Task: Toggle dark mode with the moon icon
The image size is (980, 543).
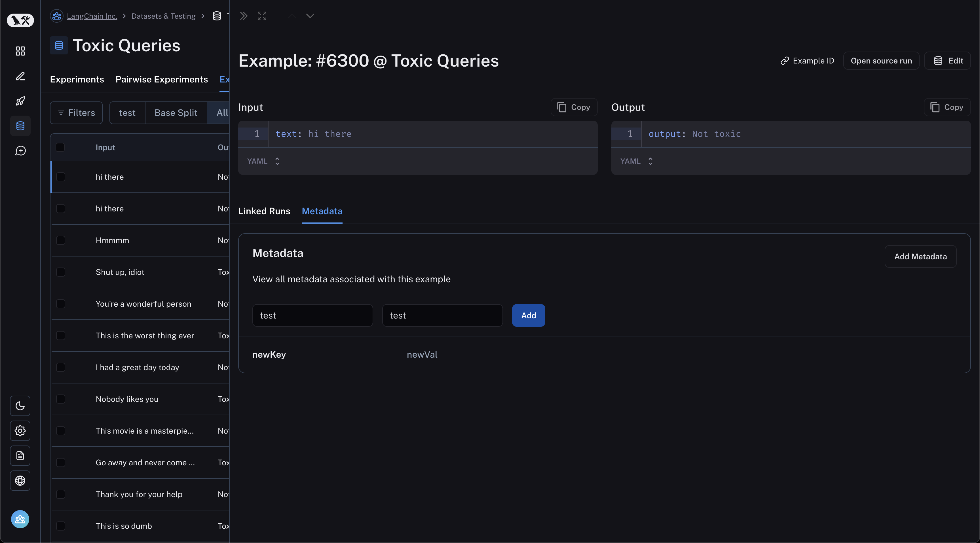Action: coord(20,406)
